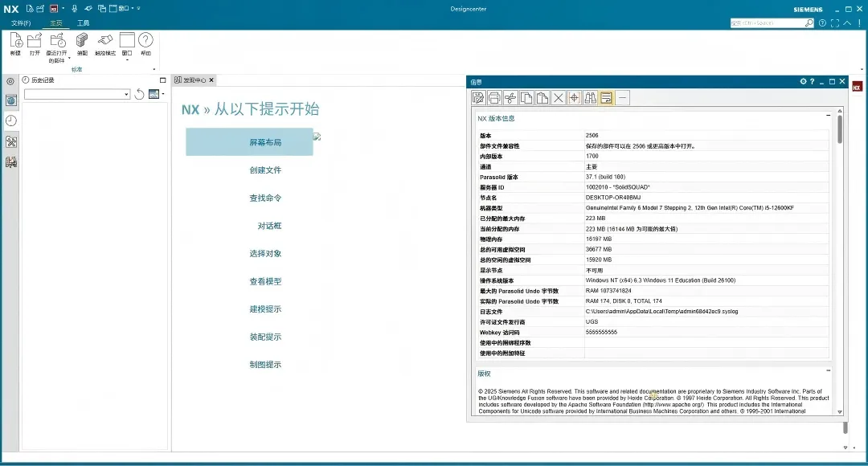Click the microphone icon in quick access bar

pyautogui.click(x=74, y=8)
